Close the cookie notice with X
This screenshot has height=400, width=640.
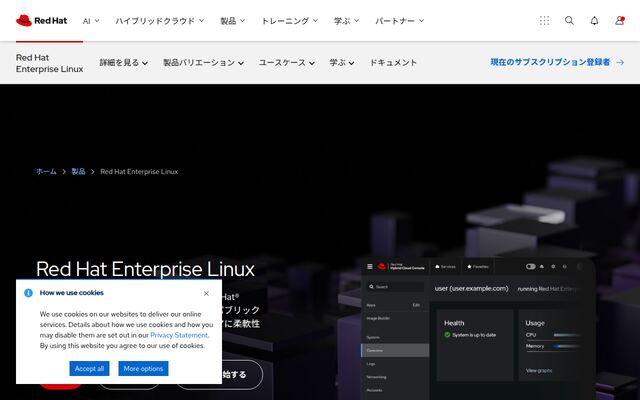[206, 293]
